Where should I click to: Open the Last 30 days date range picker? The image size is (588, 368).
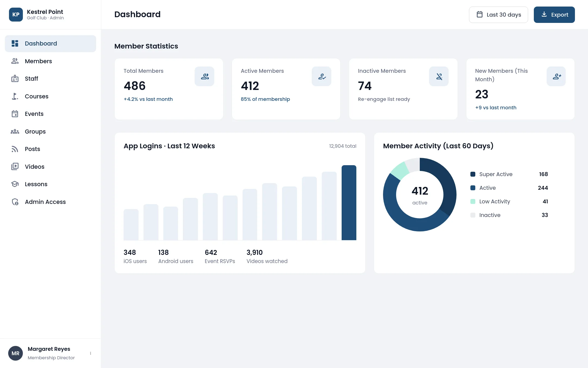tap(498, 15)
